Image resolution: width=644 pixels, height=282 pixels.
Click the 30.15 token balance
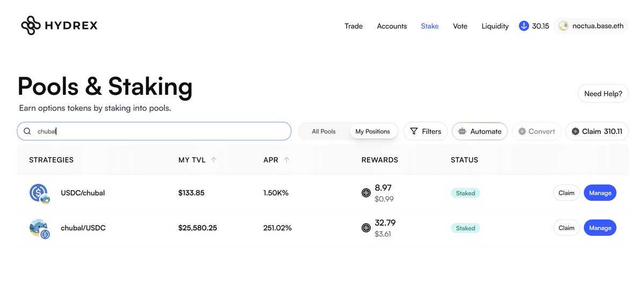pos(540,26)
